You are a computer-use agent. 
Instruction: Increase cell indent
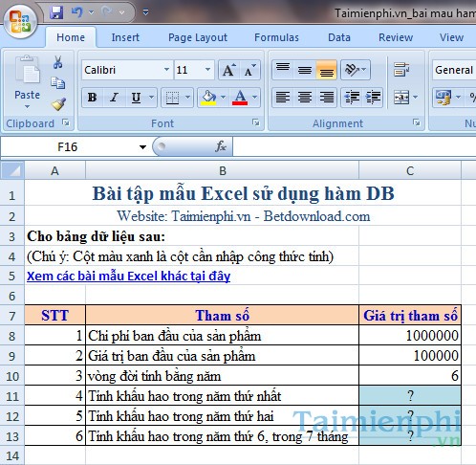373,98
